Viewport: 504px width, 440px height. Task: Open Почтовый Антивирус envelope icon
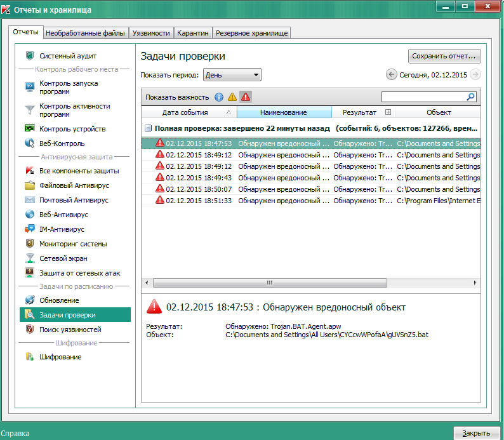30,200
